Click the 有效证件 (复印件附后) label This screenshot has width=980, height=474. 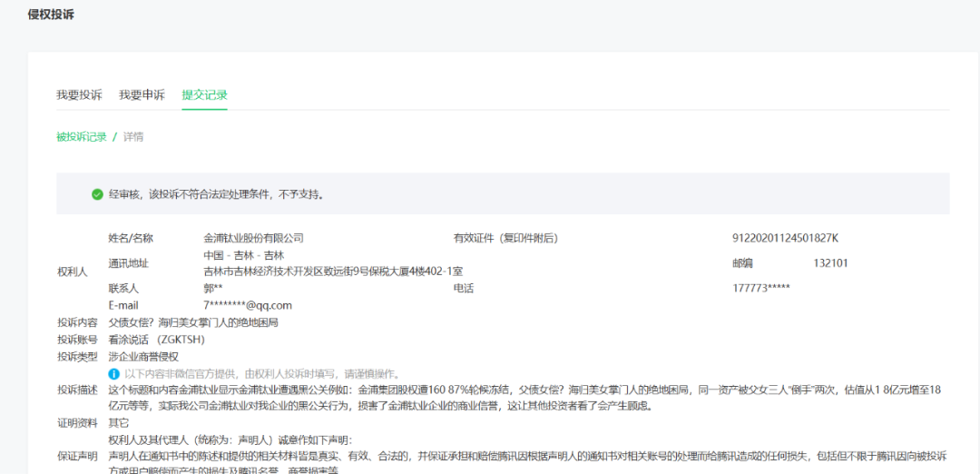(x=505, y=238)
